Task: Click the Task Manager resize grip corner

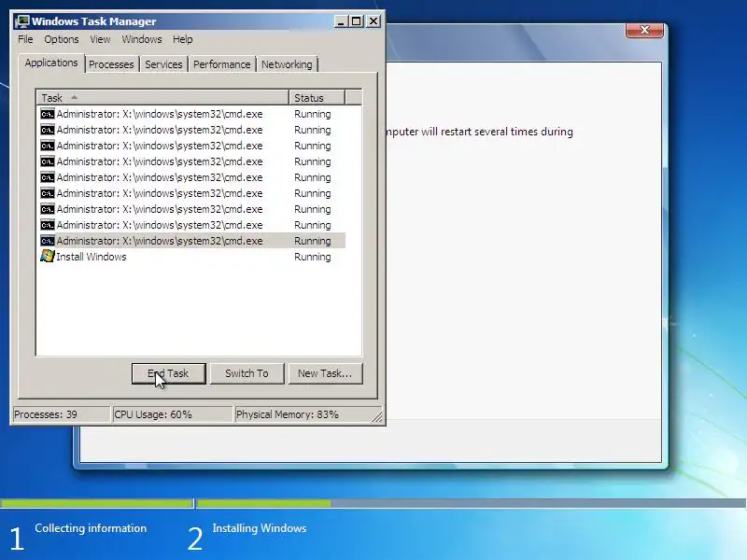Action: click(377, 416)
